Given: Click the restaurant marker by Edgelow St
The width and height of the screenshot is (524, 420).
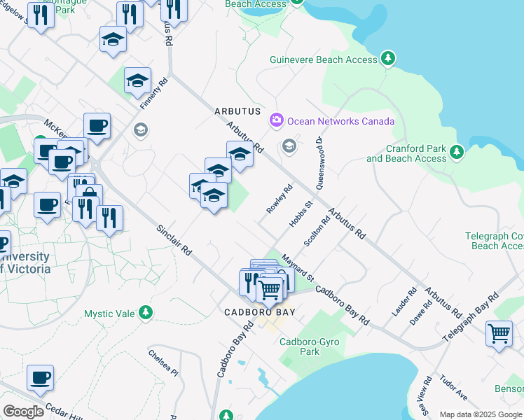Looking at the screenshot, I should 41,17.
